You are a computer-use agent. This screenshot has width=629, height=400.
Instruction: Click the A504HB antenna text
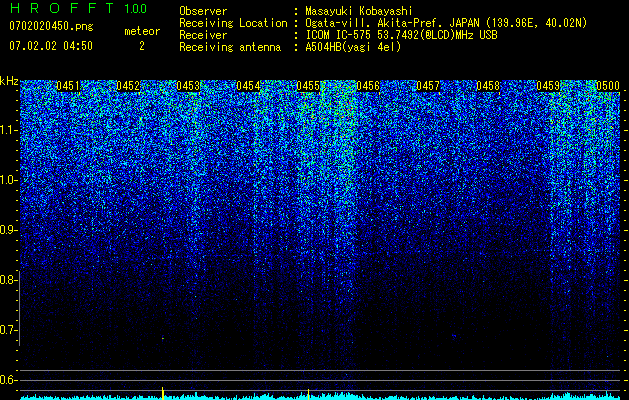tap(353, 47)
